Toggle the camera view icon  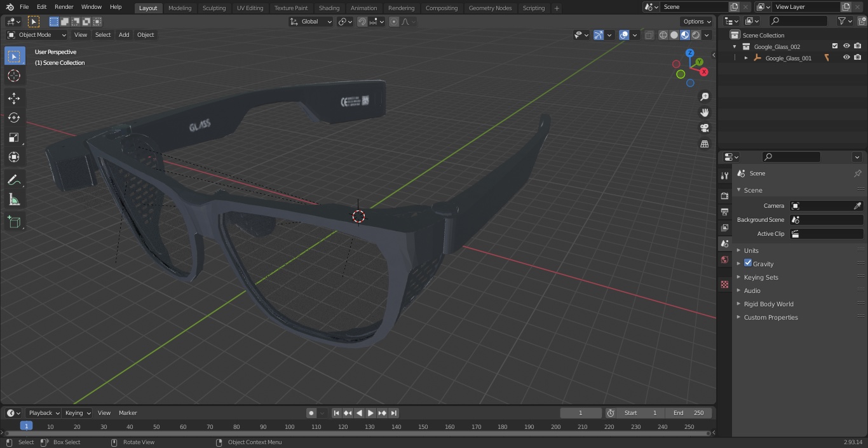[x=704, y=128]
